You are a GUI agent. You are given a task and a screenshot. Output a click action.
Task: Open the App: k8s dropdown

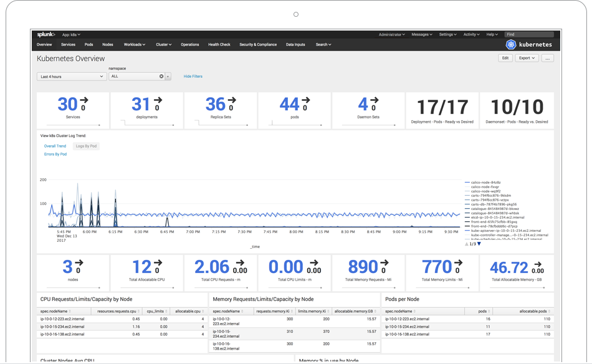[x=72, y=35]
